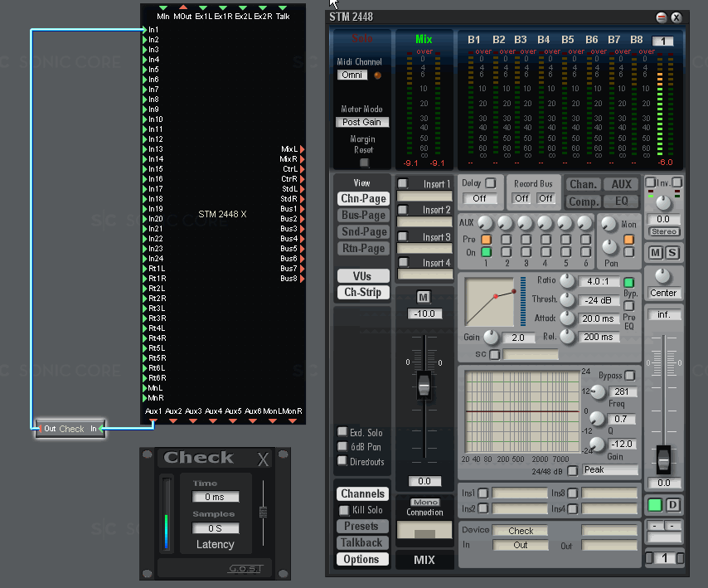
Task: Click the In1 input port on STM 2448 X
Action: tap(145, 30)
